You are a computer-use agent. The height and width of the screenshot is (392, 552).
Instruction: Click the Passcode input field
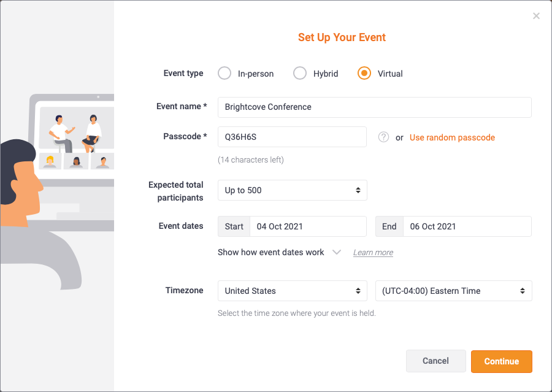292,137
